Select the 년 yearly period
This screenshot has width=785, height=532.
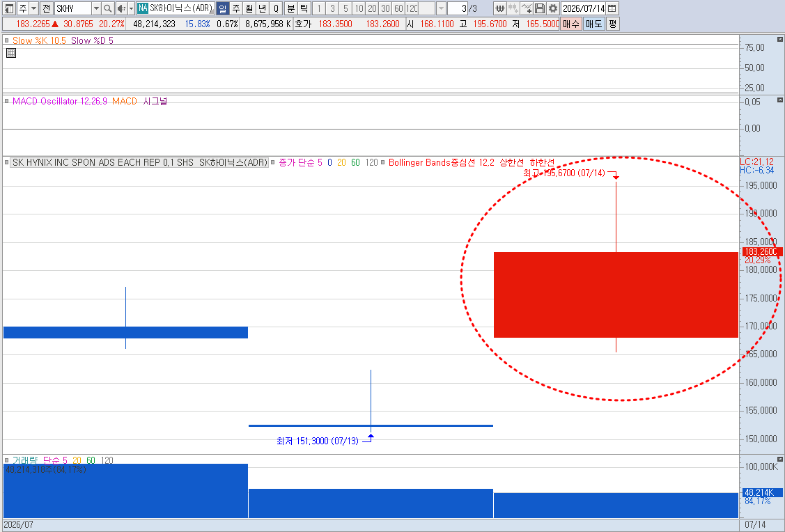tap(263, 8)
